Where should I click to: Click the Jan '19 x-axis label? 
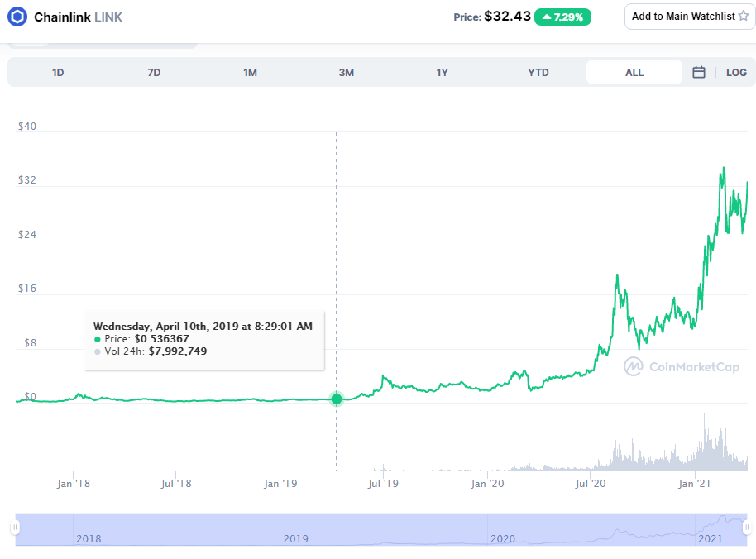[280, 484]
